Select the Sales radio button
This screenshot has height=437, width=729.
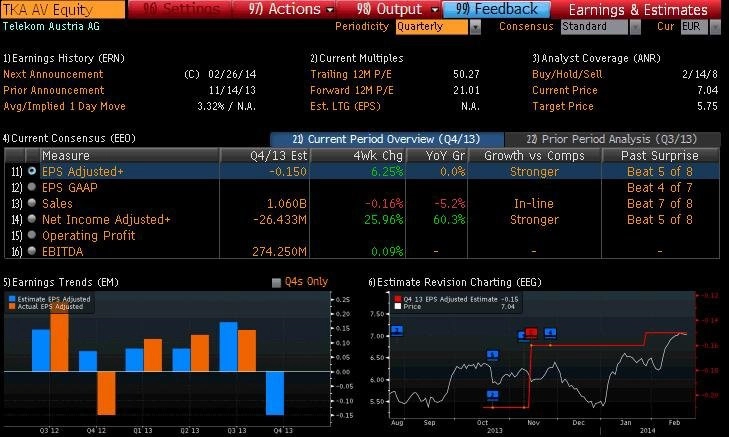coord(32,203)
